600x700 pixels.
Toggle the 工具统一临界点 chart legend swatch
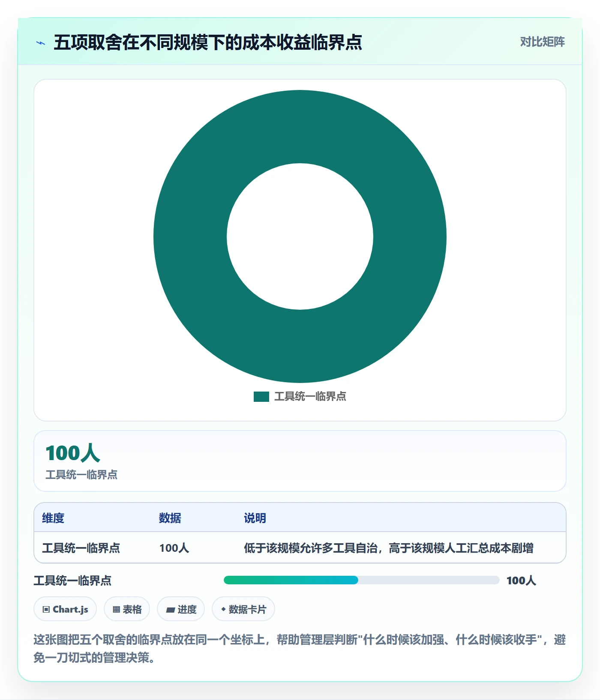coord(261,397)
